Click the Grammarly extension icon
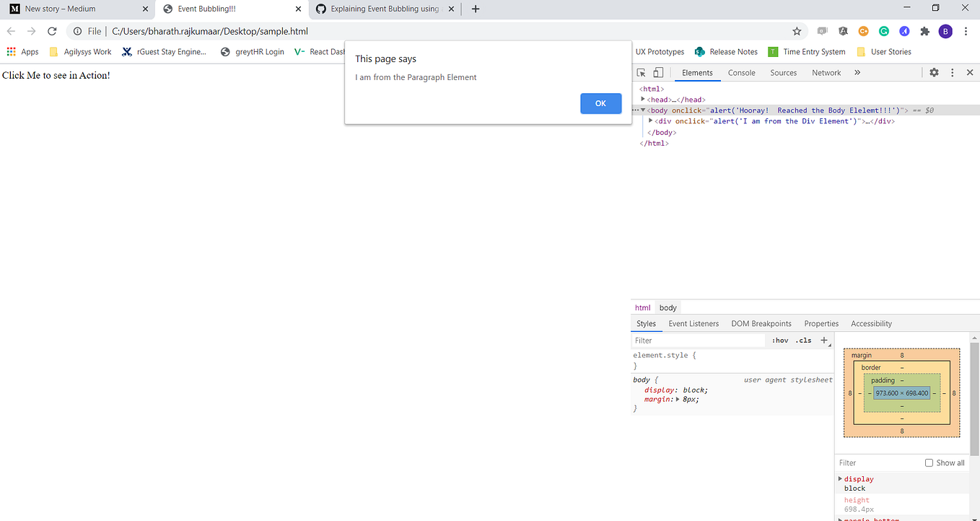 click(884, 31)
